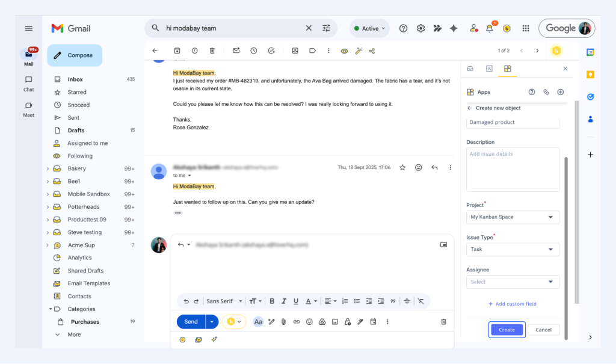Expand the Bakery shared inbox
This screenshot has height=364, width=616.
48,168
